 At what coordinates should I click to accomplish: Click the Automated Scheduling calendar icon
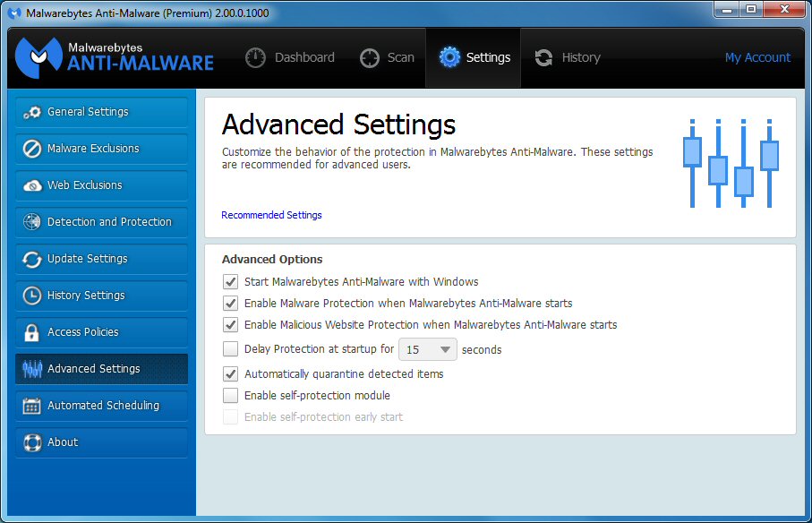pos(31,406)
